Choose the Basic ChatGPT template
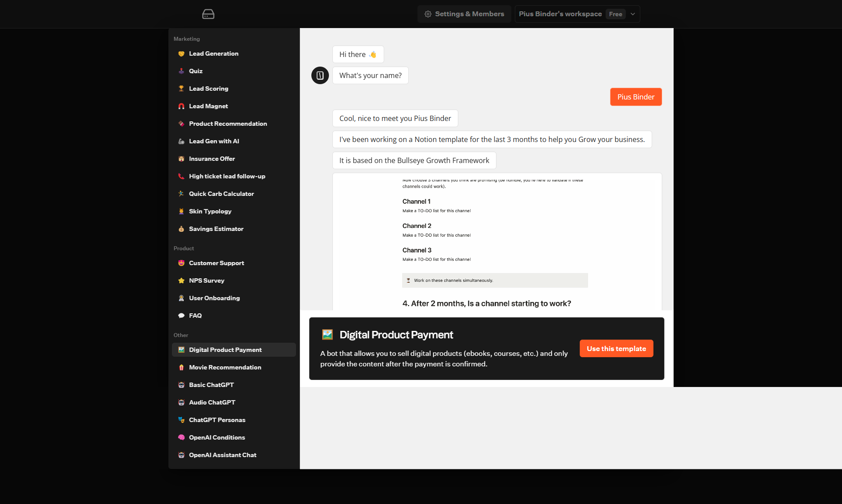Viewport: 842px width, 504px height. [211, 385]
